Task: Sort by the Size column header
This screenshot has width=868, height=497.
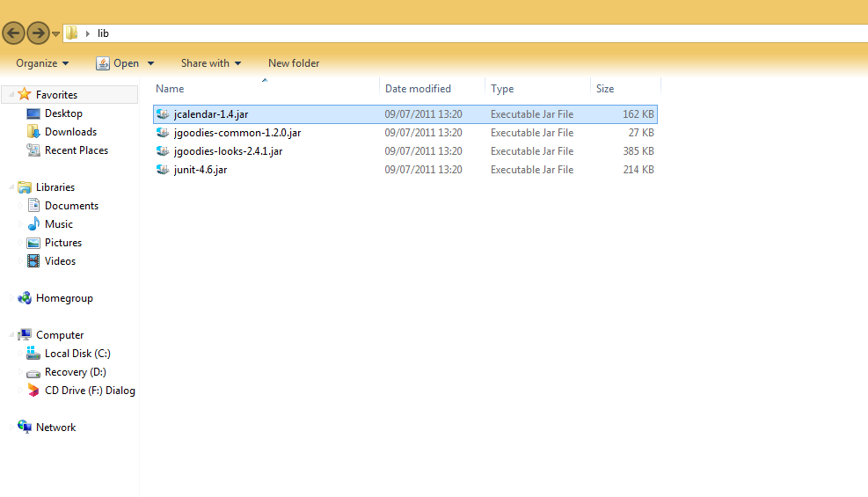Action: click(605, 89)
